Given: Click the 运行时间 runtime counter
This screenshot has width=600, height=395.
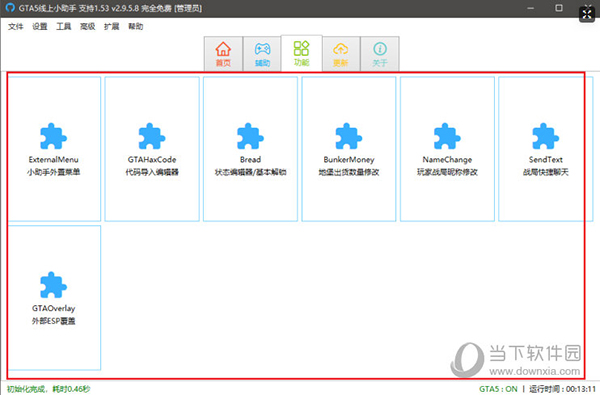Looking at the screenshot, I should [x=562, y=389].
